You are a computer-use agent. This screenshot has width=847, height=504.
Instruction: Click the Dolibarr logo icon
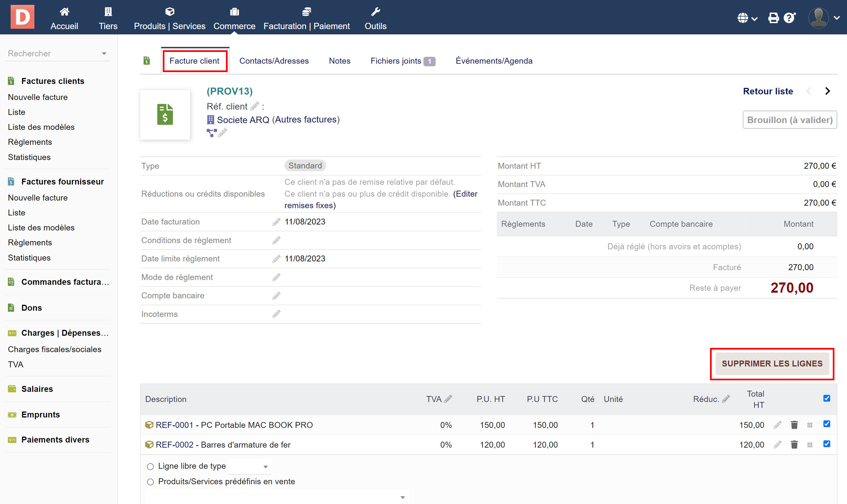(x=22, y=17)
